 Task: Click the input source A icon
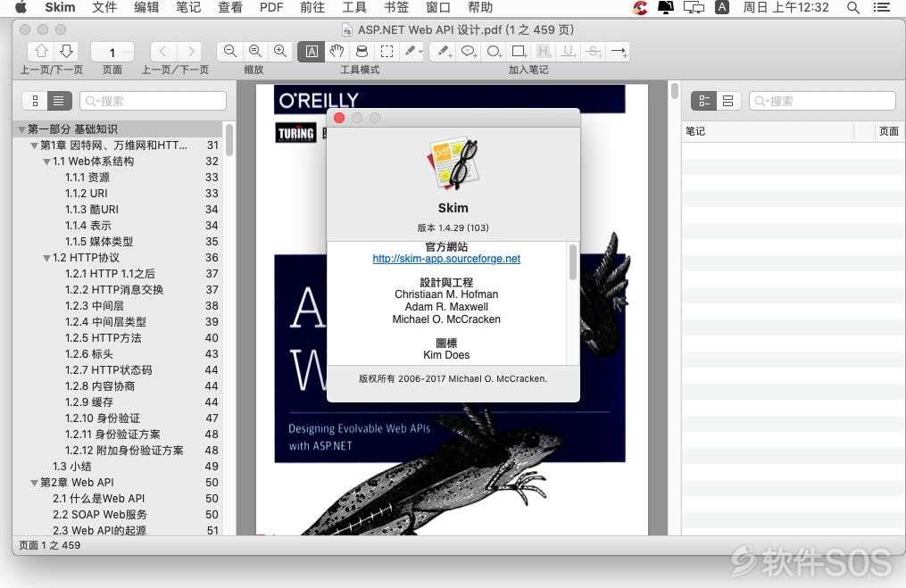coord(722,7)
